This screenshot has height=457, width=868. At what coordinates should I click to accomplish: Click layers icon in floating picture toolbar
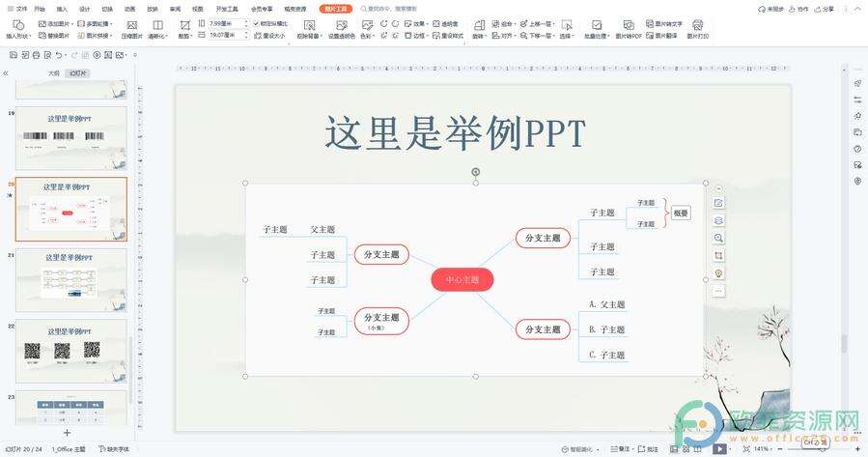point(718,220)
